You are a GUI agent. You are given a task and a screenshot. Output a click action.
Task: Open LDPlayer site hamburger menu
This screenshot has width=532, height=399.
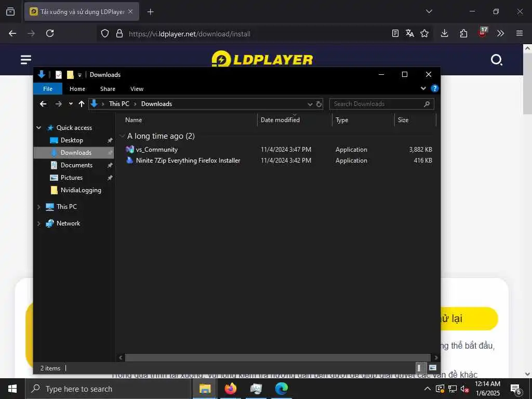tap(26, 60)
